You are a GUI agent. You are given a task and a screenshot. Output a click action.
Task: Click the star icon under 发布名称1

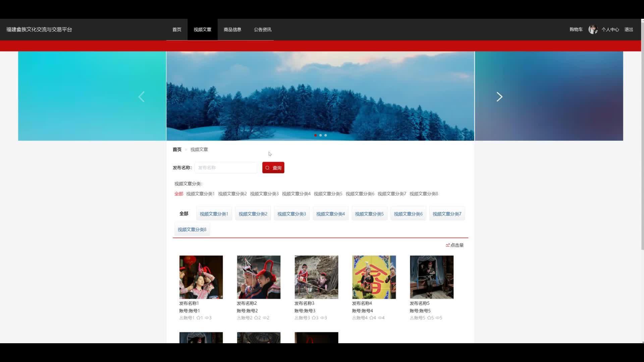198,318
